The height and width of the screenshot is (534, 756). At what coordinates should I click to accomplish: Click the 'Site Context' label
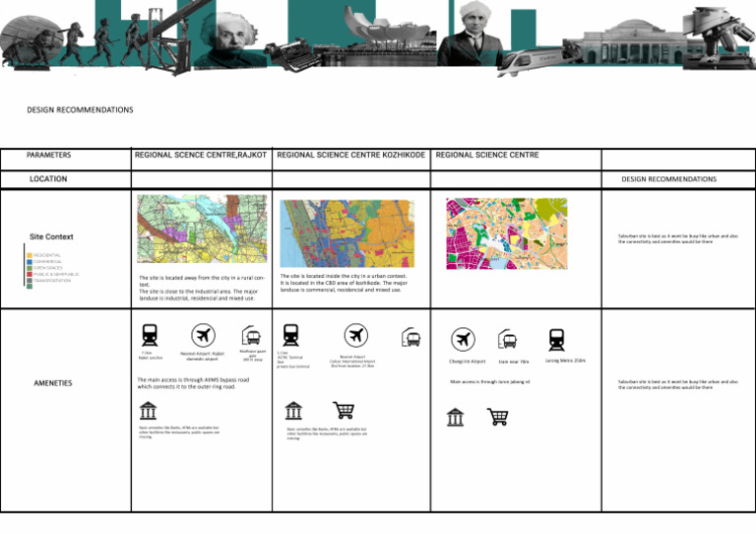click(x=51, y=236)
